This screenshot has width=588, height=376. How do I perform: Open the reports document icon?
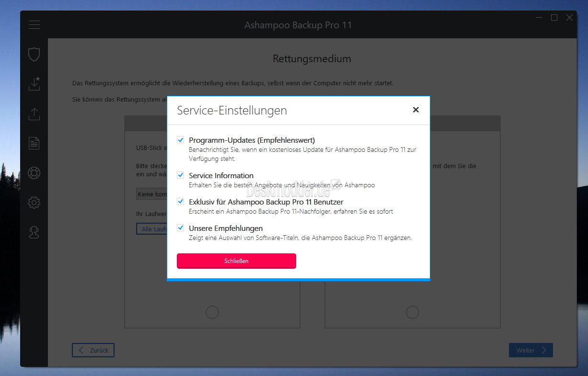[x=34, y=143]
